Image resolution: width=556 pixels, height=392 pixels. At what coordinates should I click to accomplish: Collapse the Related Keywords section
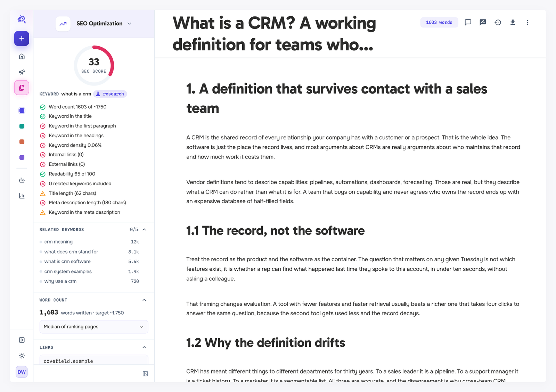[144, 229]
